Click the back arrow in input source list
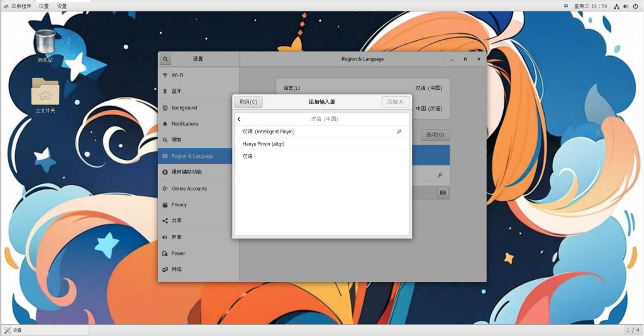Image resolution: width=644 pixels, height=336 pixels. [x=239, y=119]
